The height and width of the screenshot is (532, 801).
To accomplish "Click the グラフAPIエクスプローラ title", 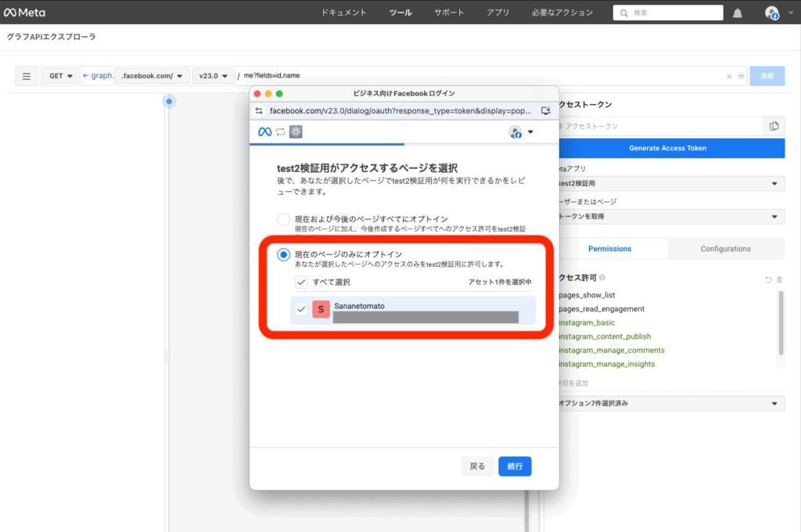I will point(51,37).
